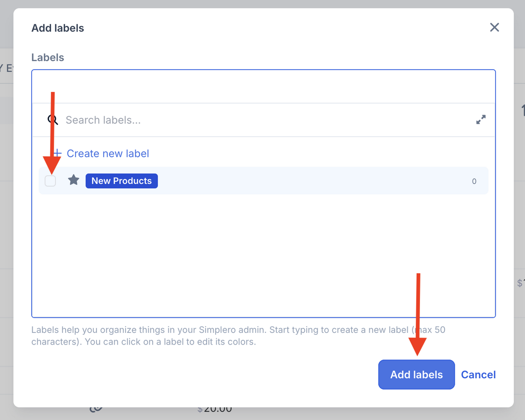This screenshot has width=525, height=420.
Task: Click the New Products label badge
Action: click(121, 181)
